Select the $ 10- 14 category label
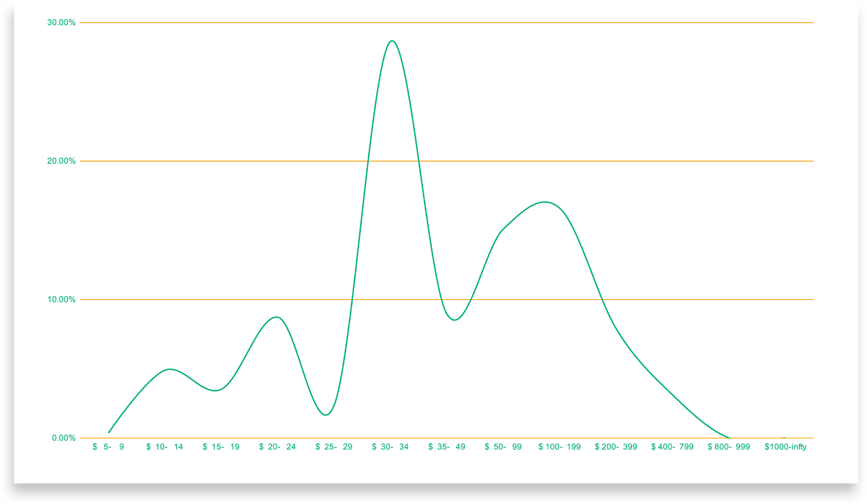Image resolution: width=867 pixels, height=504 pixels. pyautogui.click(x=165, y=447)
